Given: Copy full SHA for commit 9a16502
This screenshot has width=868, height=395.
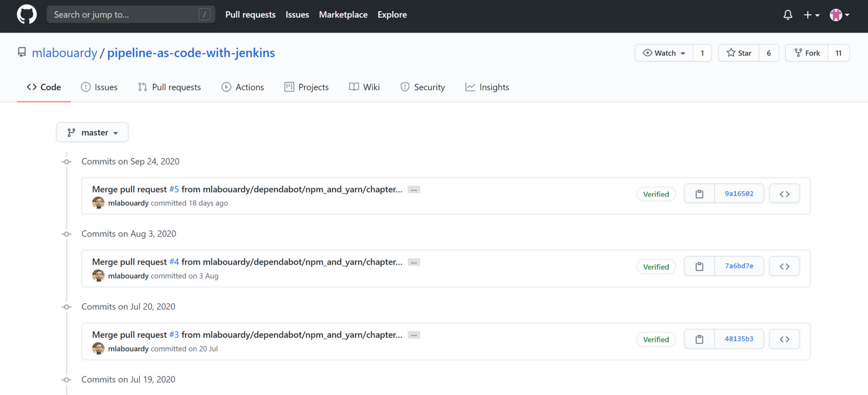Looking at the screenshot, I should coord(699,194).
